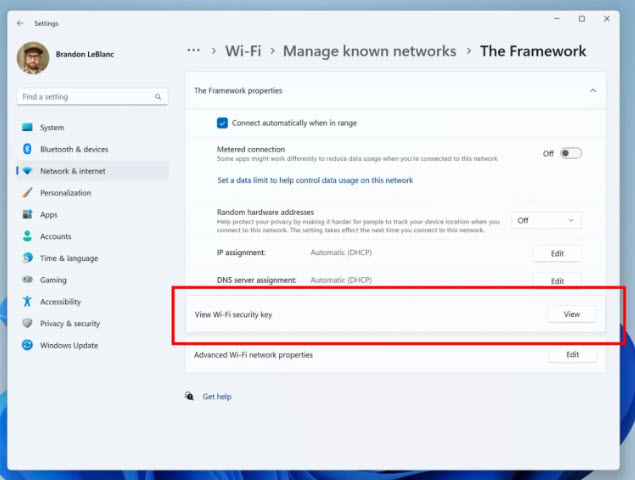Edit the DNS server assignment
Viewport: 635px width, 480px height.
(557, 281)
